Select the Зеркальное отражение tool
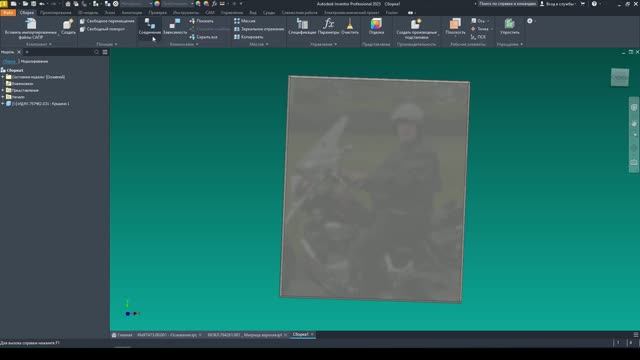The image size is (640, 360). pos(259,29)
